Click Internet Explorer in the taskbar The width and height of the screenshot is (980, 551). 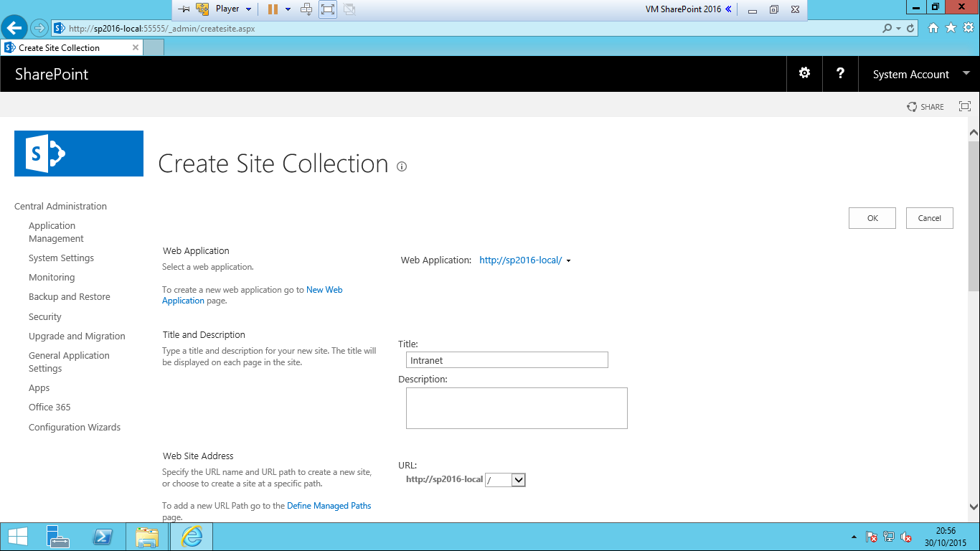[192, 537]
